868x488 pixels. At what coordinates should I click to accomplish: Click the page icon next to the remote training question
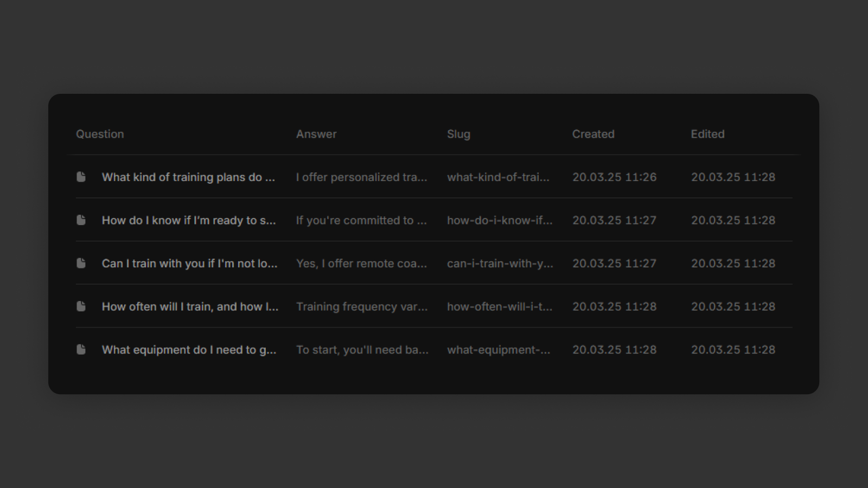coord(81,263)
